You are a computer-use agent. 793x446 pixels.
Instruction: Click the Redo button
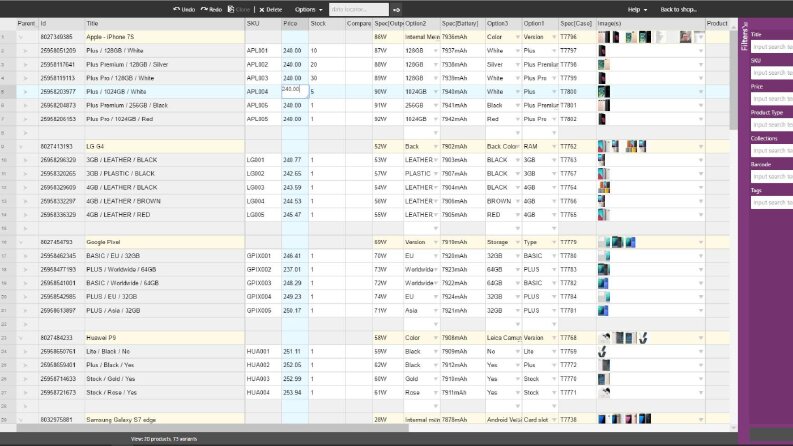point(211,10)
